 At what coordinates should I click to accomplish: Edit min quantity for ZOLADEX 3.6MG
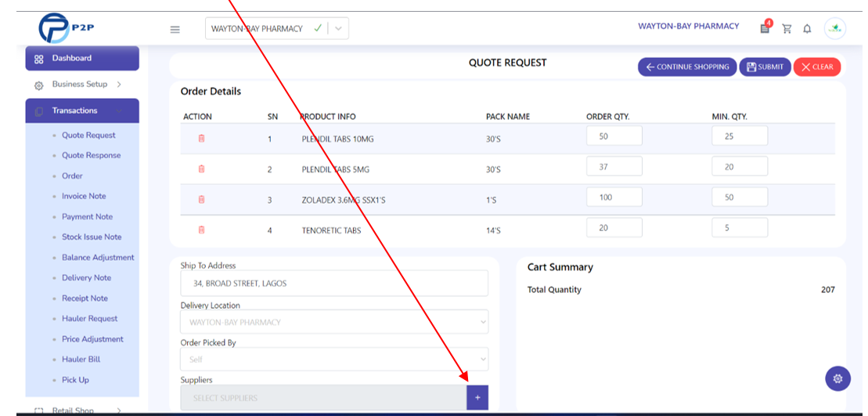click(740, 197)
